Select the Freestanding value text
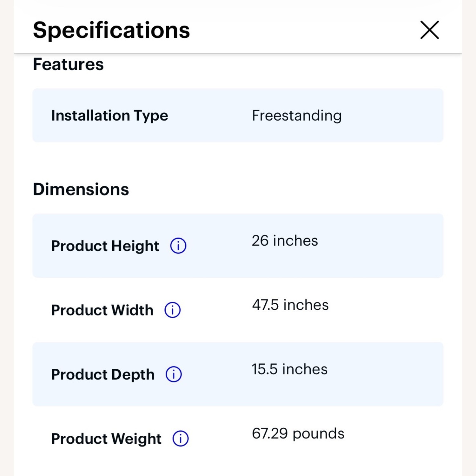This screenshot has height=476, width=476. (x=297, y=116)
